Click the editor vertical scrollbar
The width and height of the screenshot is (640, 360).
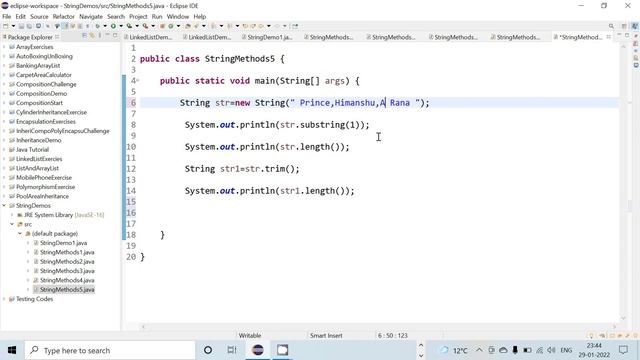click(623, 182)
